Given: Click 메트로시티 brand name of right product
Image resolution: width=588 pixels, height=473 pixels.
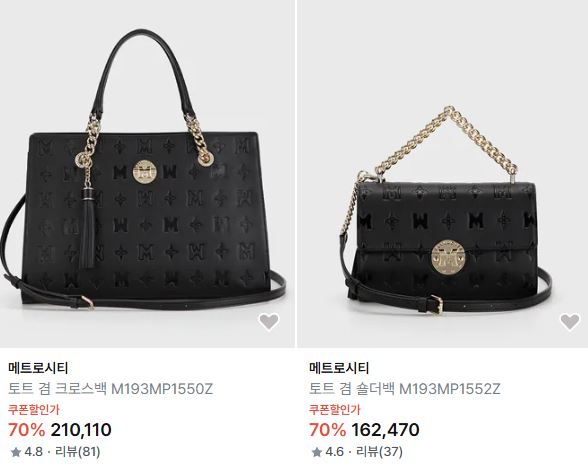Looking at the screenshot, I should point(339,368).
